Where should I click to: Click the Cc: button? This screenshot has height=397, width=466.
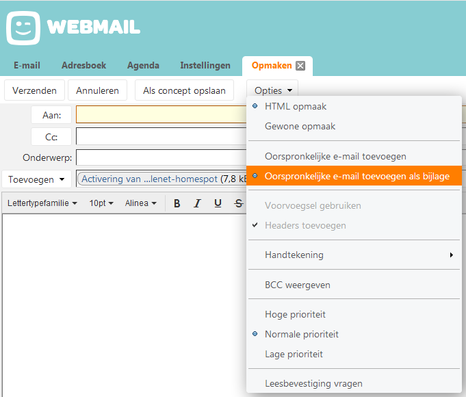tap(52, 137)
